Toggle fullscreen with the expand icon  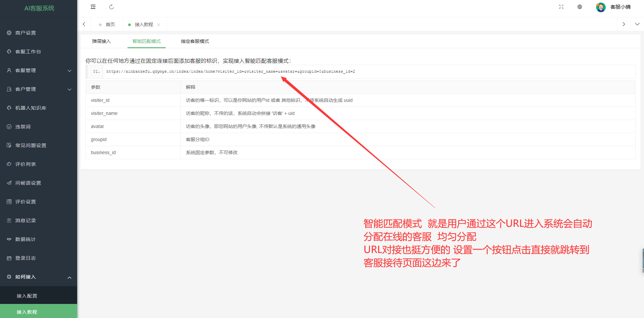pyautogui.click(x=561, y=7)
